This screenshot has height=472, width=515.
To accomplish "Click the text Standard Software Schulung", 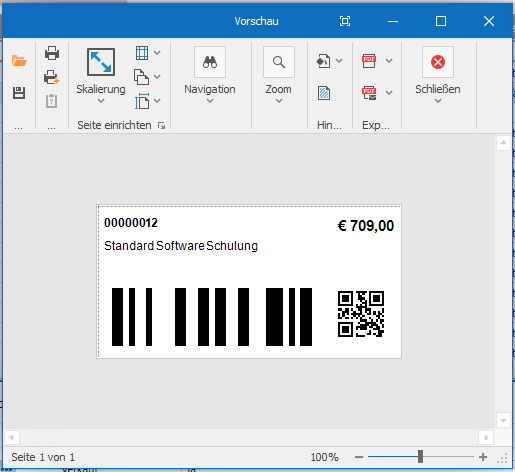I will click(x=181, y=246).
